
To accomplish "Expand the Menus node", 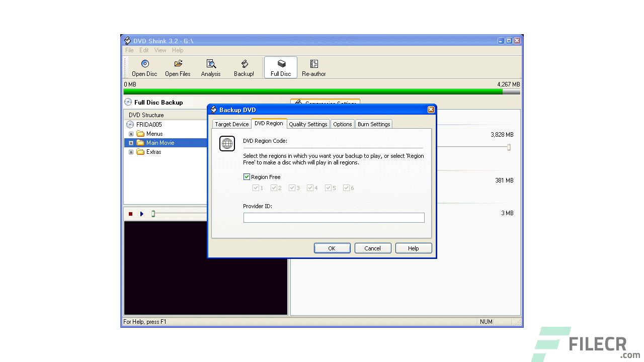I will click(131, 133).
